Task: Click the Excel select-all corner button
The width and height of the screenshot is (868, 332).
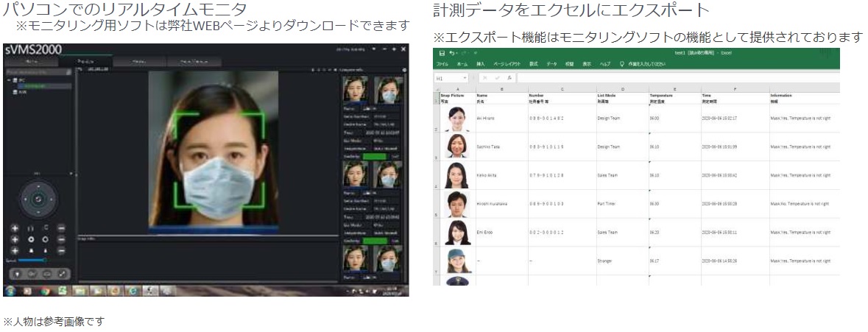Action: [x=437, y=90]
